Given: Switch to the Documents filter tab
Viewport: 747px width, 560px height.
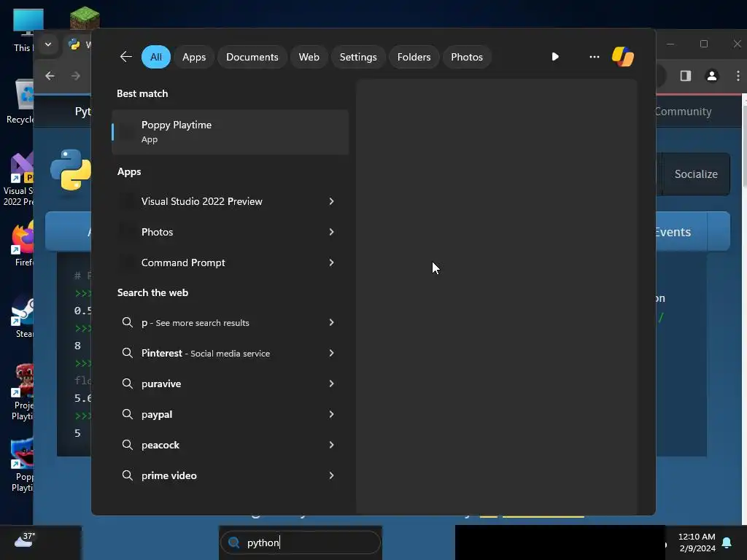Looking at the screenshot, I should click(x=252, y=57).
